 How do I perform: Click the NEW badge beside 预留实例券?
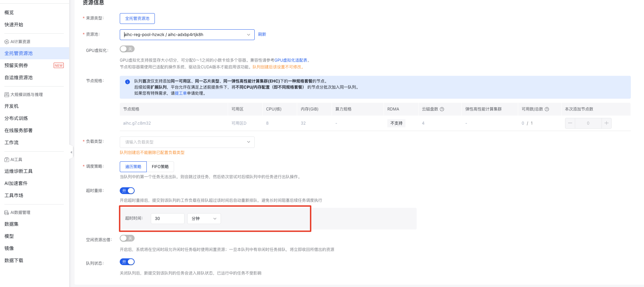coord(59,65)
